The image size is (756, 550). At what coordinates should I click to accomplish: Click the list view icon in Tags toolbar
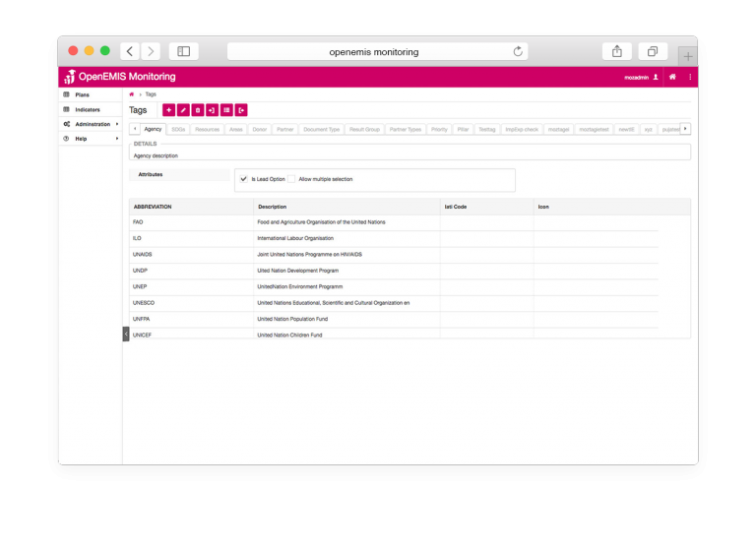(226, 110)
